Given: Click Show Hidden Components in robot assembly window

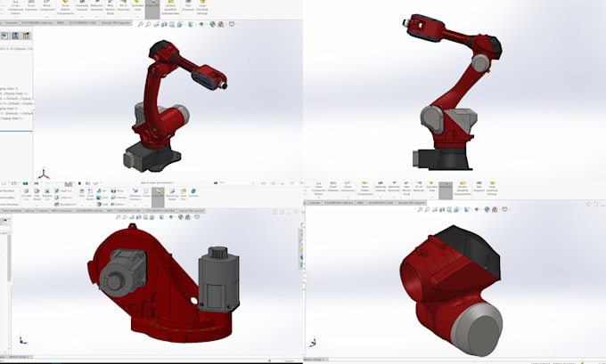Looking at the screenshot, I should tap(65, 7).
